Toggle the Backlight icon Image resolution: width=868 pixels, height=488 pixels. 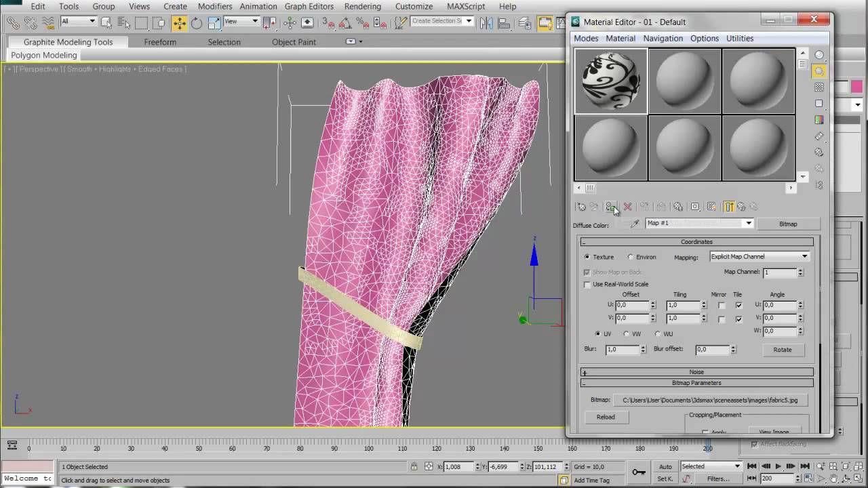pyautogui.click(x=819, y=71)
